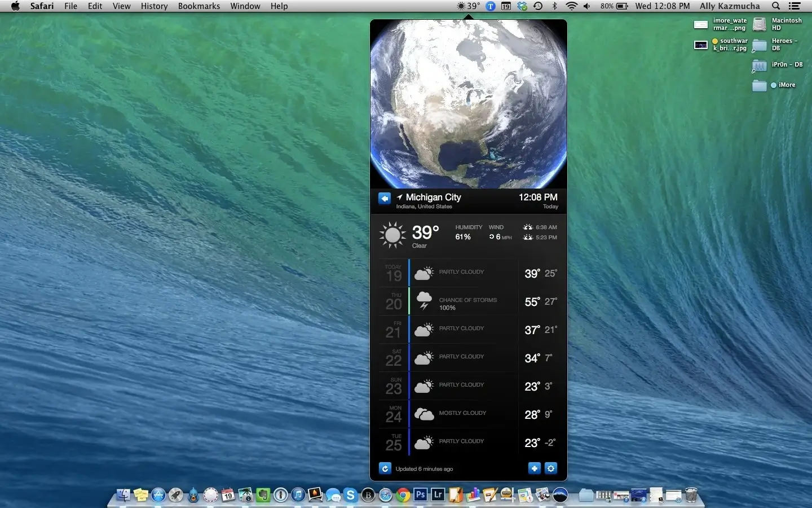Open the Trash in the dock

tap(691, 495)
